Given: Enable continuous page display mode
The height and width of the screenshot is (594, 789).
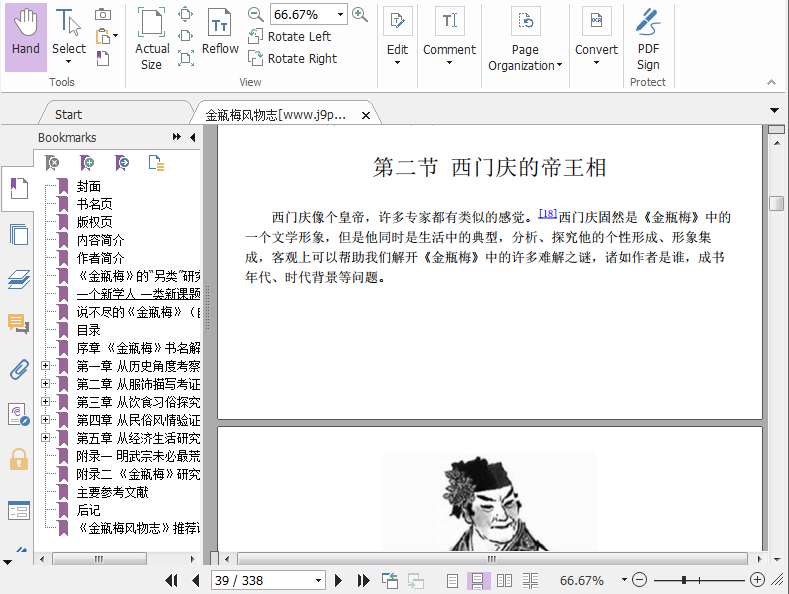Looking at the screenshot, I should coord(478,580).
